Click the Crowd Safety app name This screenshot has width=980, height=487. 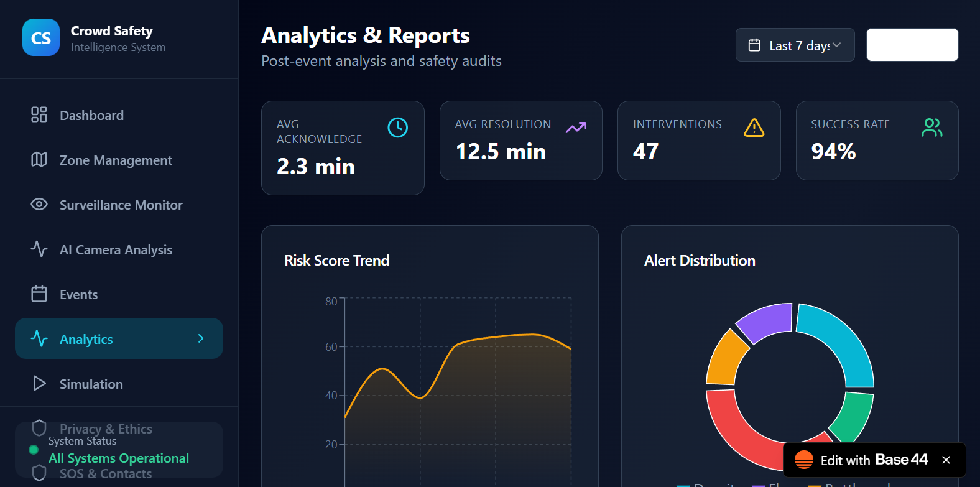tap(112, 30)
